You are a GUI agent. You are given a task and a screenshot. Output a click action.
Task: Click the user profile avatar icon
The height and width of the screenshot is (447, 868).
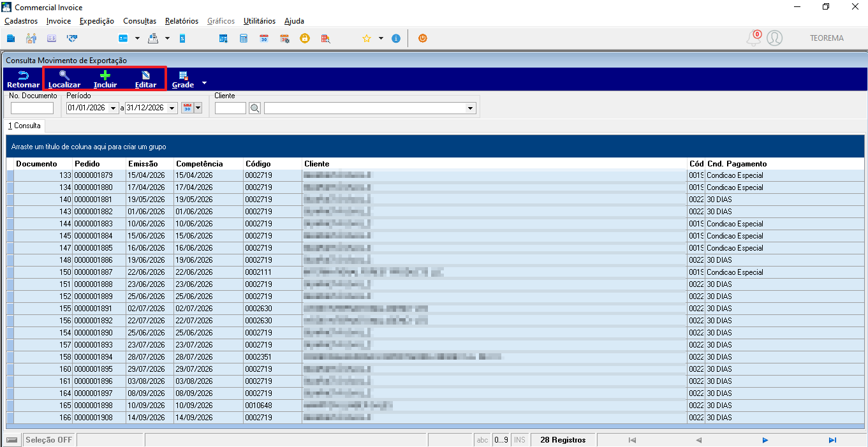[x=774, y=38]
